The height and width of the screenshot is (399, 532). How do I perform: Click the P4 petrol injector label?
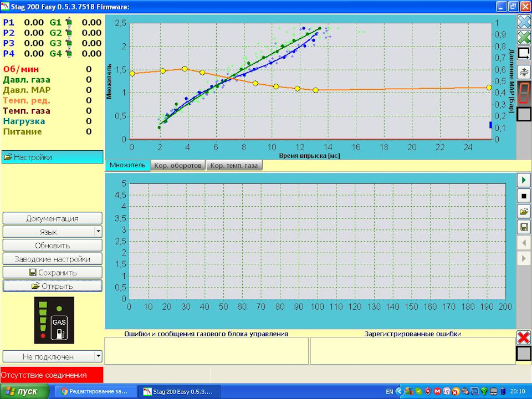[x=9, y=54]
